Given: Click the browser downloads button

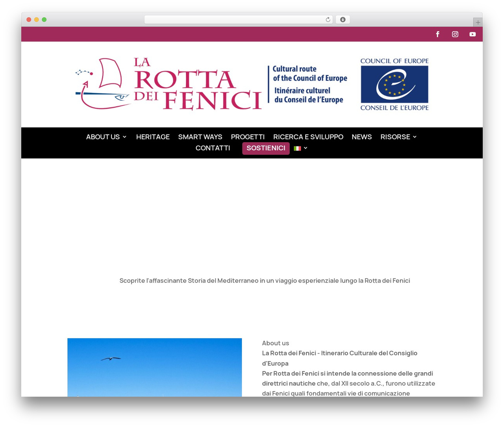Looking at the screenshot, I should pos(343,20).
